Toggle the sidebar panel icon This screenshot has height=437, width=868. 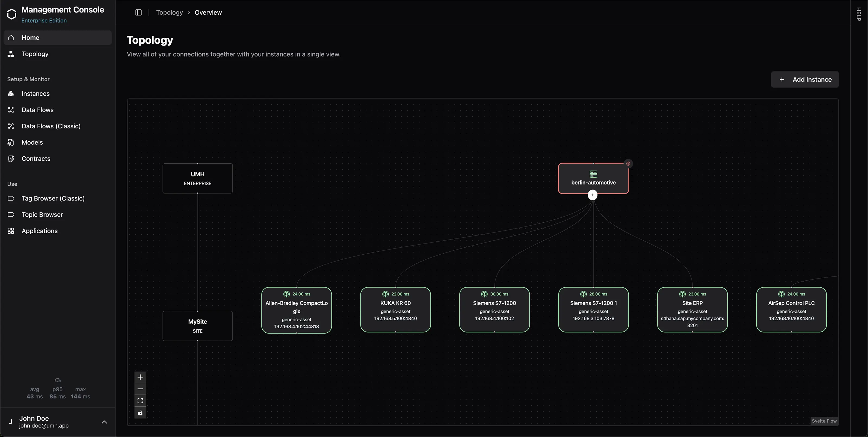138,12
